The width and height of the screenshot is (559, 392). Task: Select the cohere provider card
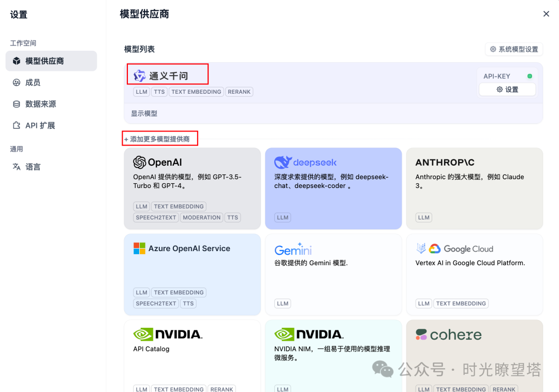click(475, 356)
